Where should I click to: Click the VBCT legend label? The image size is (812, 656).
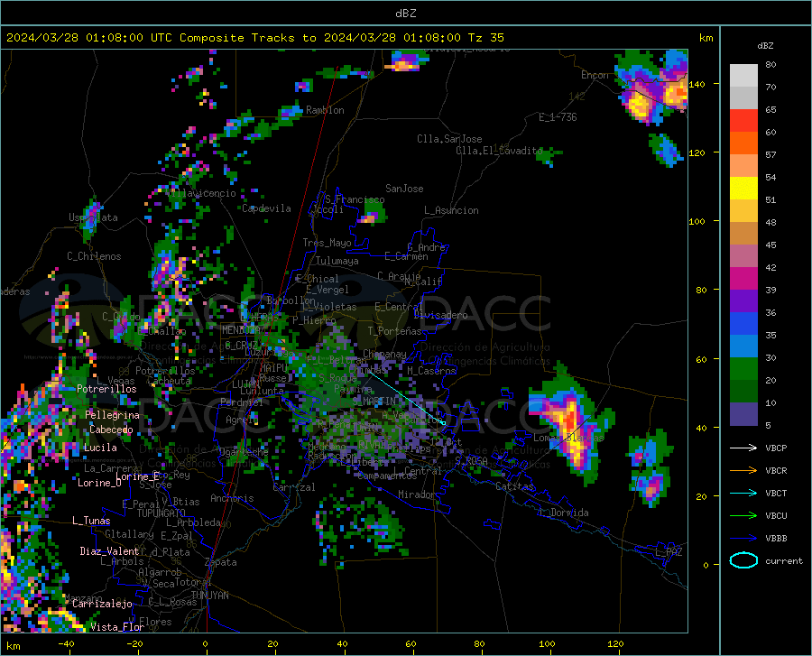point(776,493)
